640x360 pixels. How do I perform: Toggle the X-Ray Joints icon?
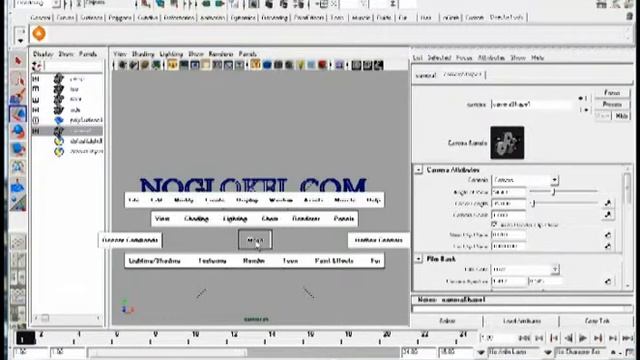coord(378,65)
